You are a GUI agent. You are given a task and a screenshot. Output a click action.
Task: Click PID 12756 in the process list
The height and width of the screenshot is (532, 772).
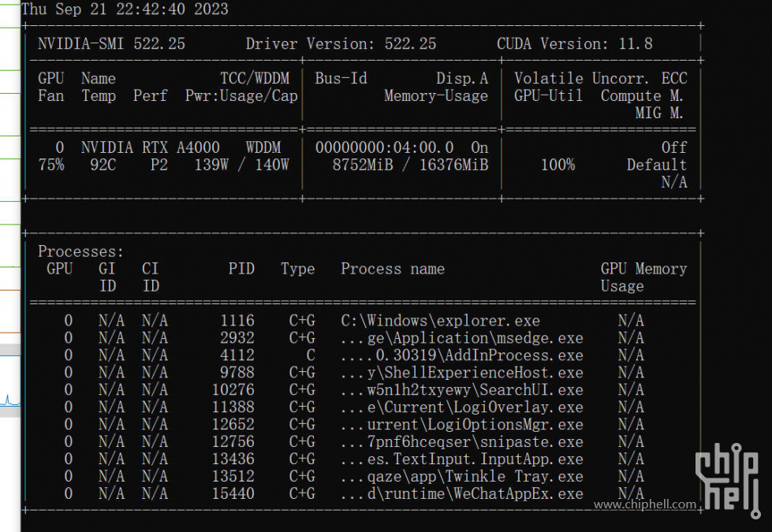pyautogui.click(x=233, y=441)
